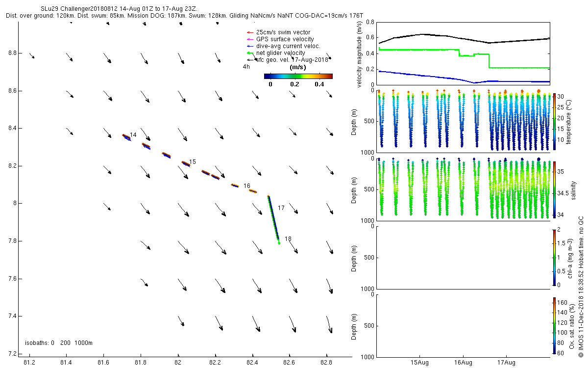Click the salinity colorbar
The image size is (588, 368).
(x=554, y=189)
